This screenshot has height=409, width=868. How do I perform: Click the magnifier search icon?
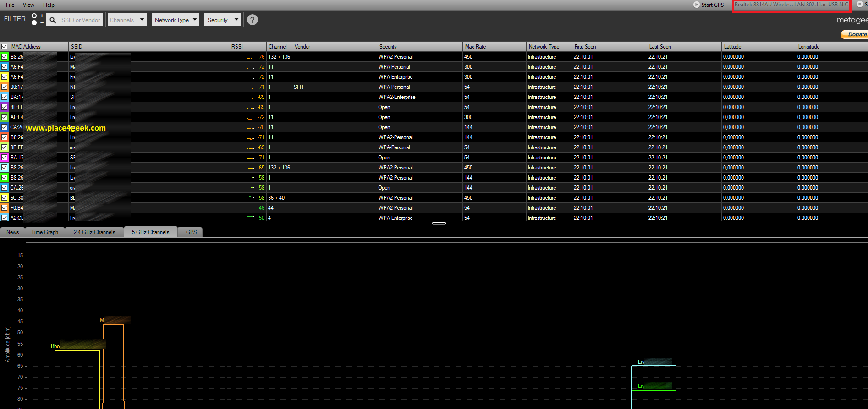[53, 20]
